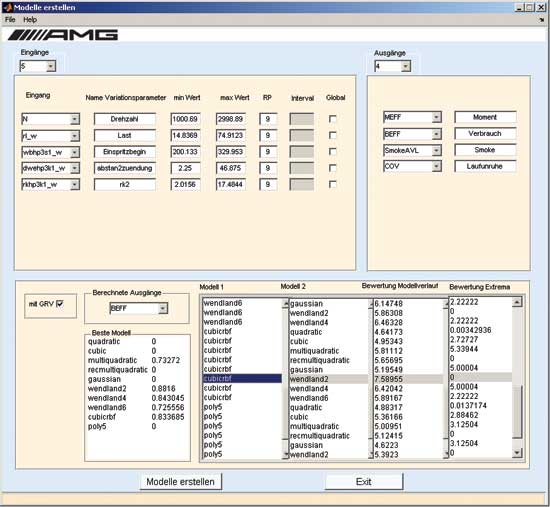Click multiquadratic 0.73272 in Beste Modell
550x507 pixels.
point(134,360)
